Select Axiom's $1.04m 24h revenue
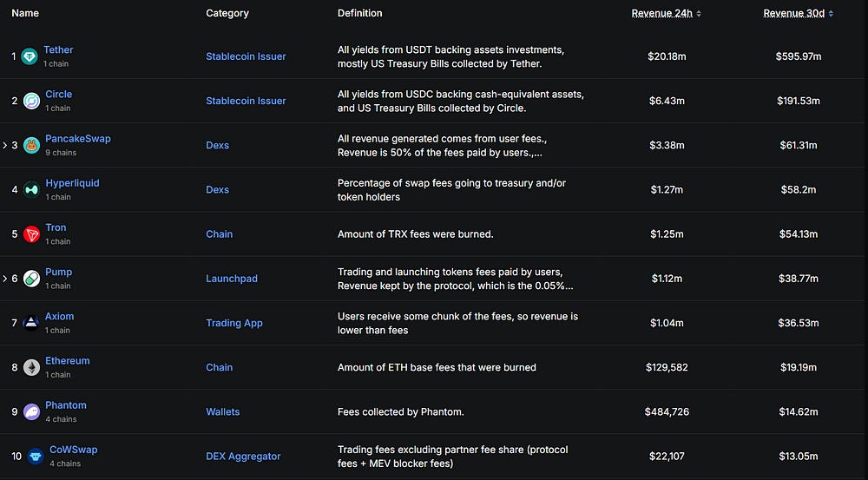 667,323
